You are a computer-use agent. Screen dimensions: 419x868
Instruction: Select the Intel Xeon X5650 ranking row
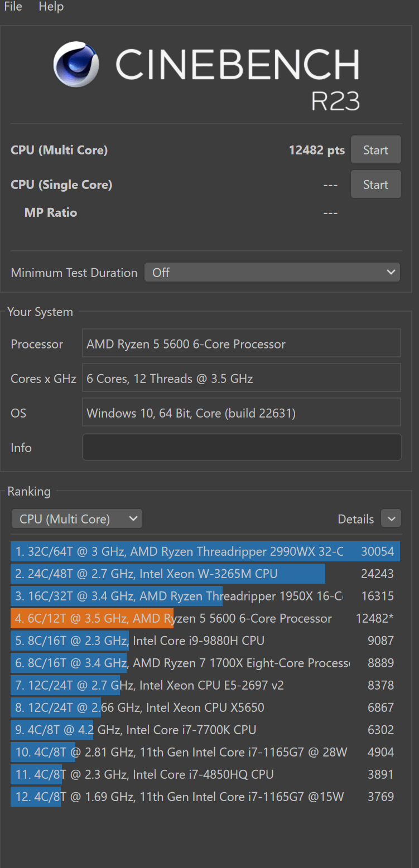(205, 707)
